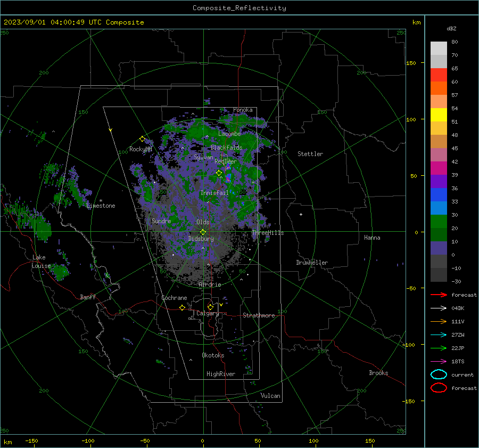Pick the red swatch below 65 dBZ

point(439,75)
